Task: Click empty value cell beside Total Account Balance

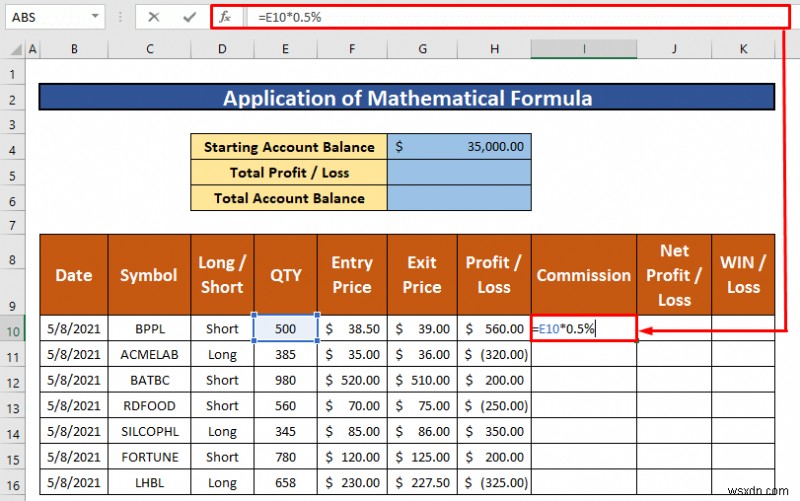Action: 459,198
